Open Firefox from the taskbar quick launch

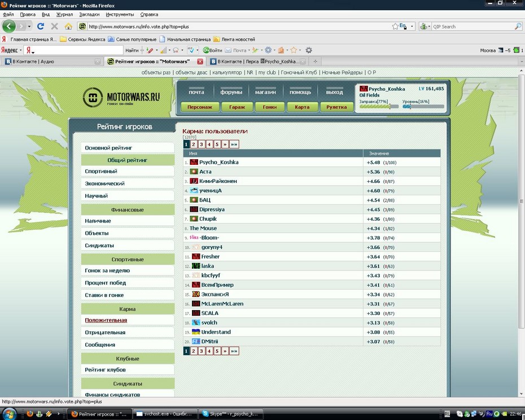click(30, 414)
